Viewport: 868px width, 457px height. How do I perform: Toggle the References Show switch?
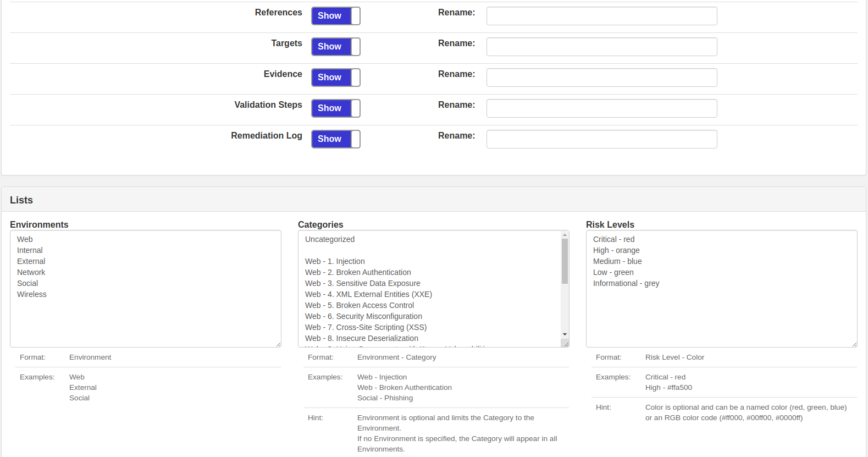[x=336, y=16]
